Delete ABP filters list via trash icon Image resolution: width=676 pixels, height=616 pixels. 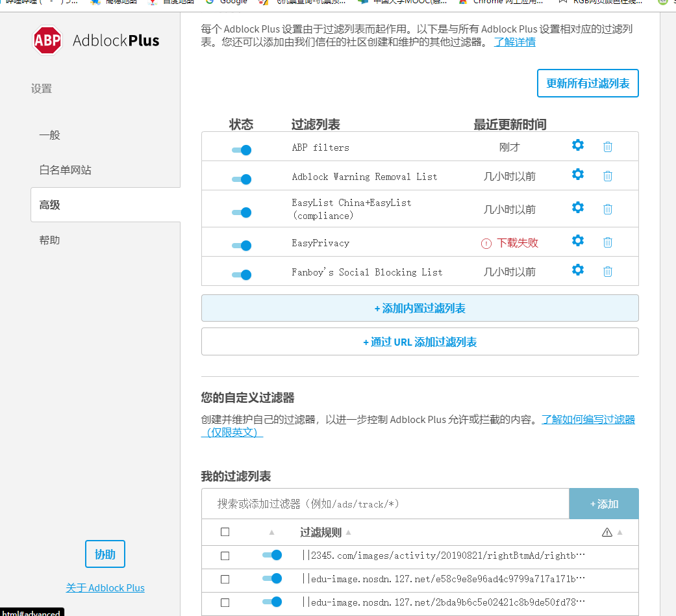point(607,147)
